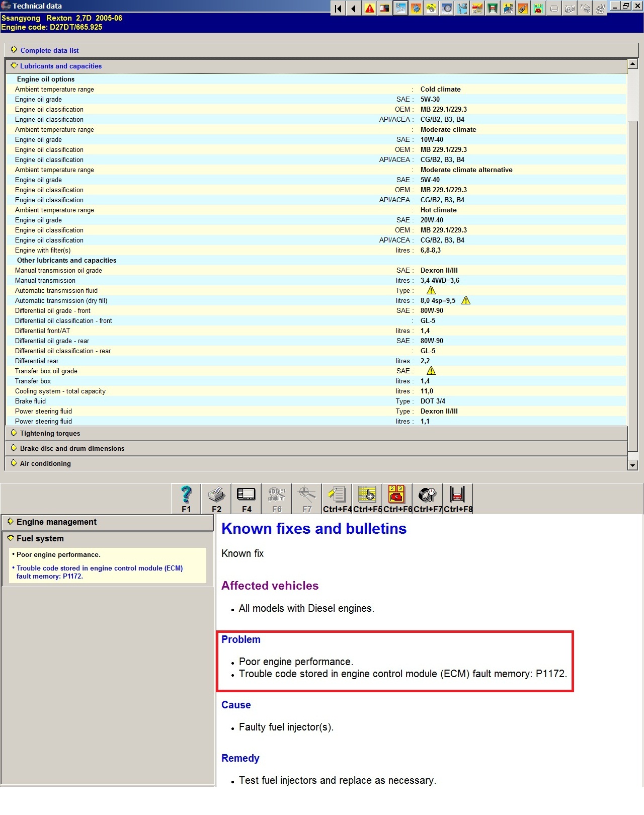Screen dimensions: 644x815
Task: Click the data list scrollbar down arrow
Action: coord(633,465)
